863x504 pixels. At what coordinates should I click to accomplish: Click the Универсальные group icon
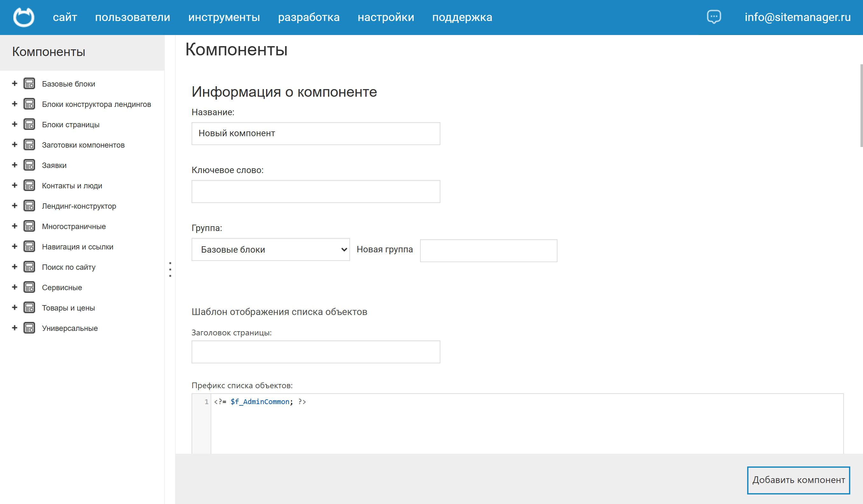[29, 328]
